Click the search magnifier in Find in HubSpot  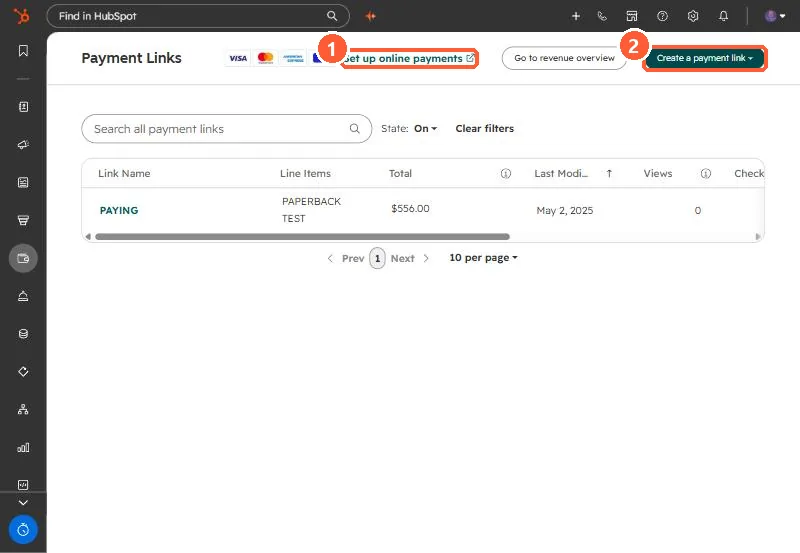coord(332,16)
